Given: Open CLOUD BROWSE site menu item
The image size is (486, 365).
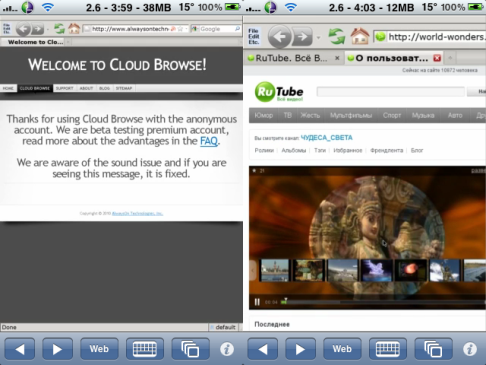Looking at the screenshot, I should click(35, 88).
